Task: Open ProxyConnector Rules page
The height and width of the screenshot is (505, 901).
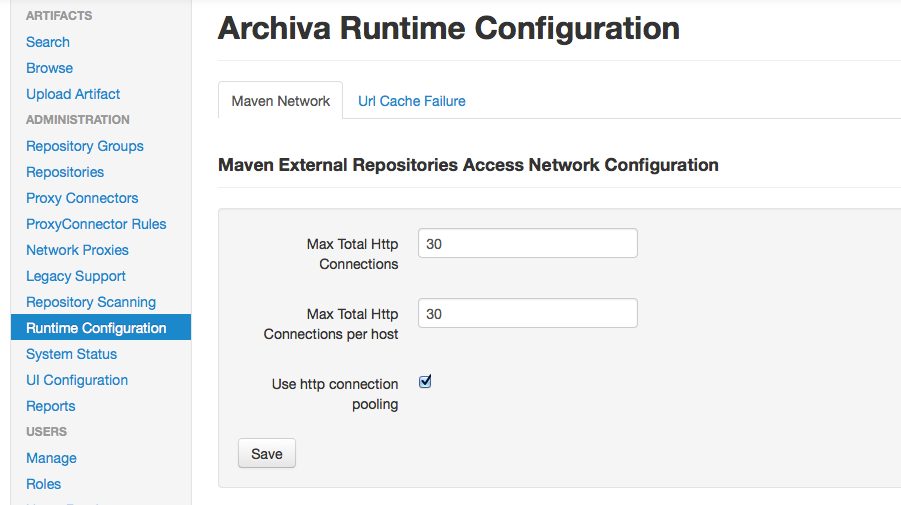Action: pyautogui.click(x=96, y=224)
